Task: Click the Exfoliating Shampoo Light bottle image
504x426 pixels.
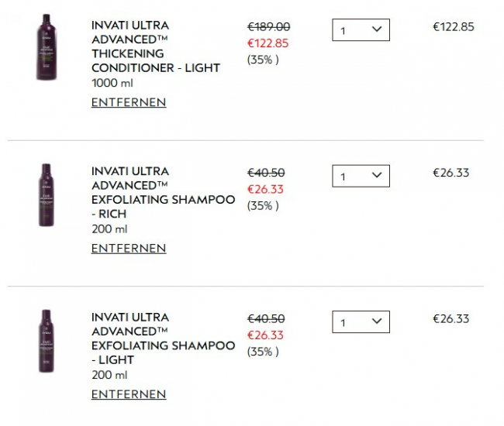Action: [x=47, y=341]
